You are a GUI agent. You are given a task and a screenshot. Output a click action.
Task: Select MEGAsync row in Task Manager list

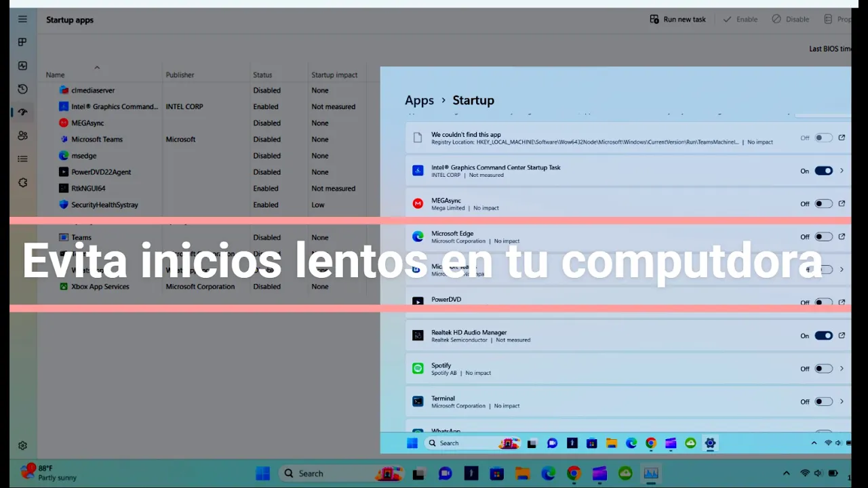pos(203,123)
